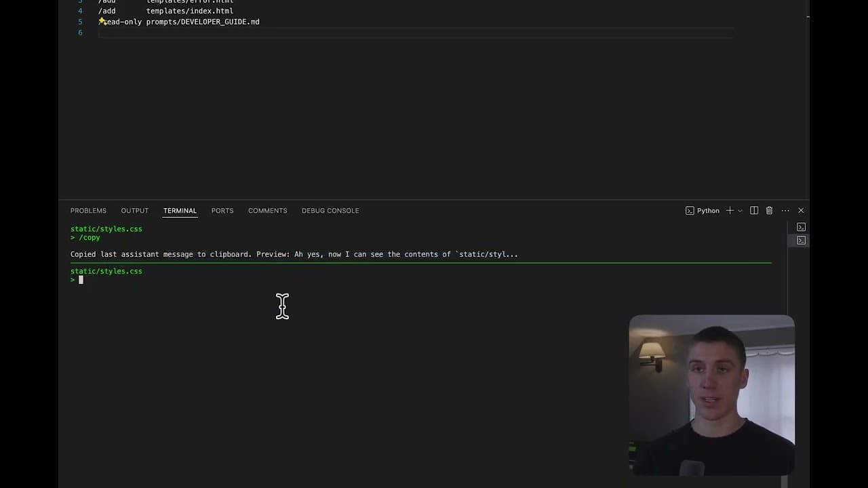
Task: Select the second terminal in the terminal list
Action: 801,240
